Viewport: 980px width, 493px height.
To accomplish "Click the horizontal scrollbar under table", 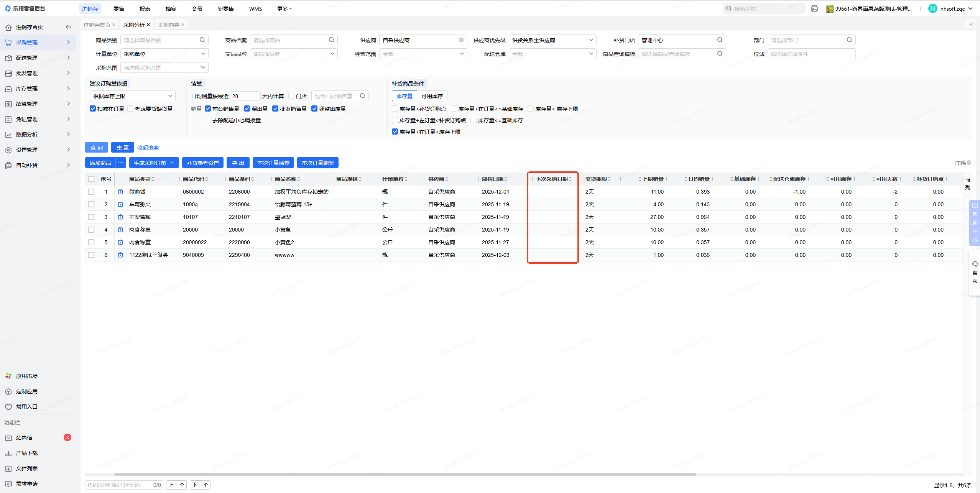I will click(404, 474).
